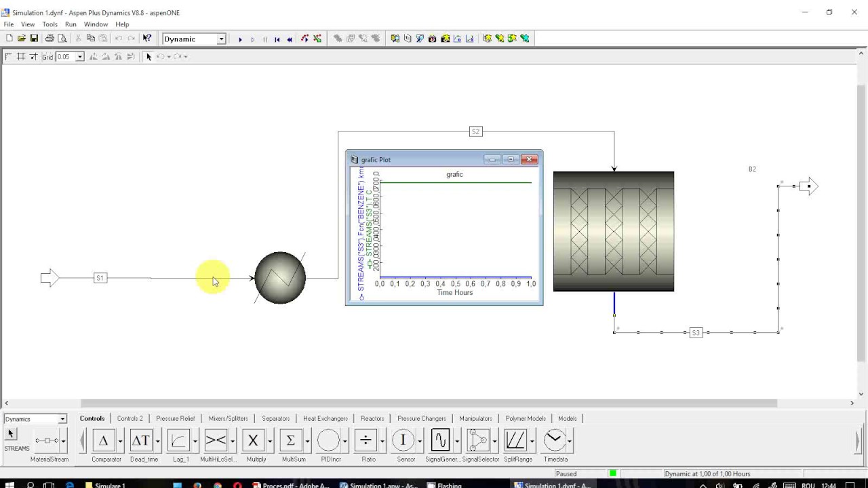Select the pointer arrow tool in the flowsheet toolbar
868x488 pixels.
pyautogui.click(x=149, y=57)
